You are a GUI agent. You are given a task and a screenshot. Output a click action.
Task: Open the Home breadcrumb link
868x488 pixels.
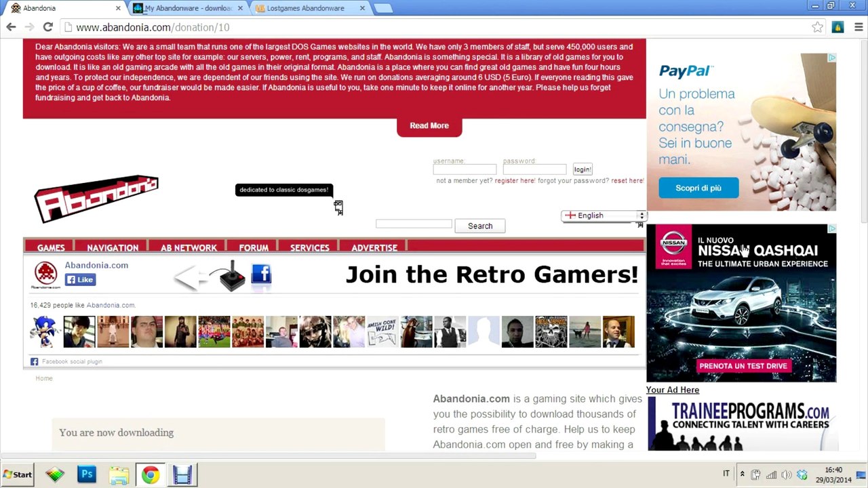44,378
